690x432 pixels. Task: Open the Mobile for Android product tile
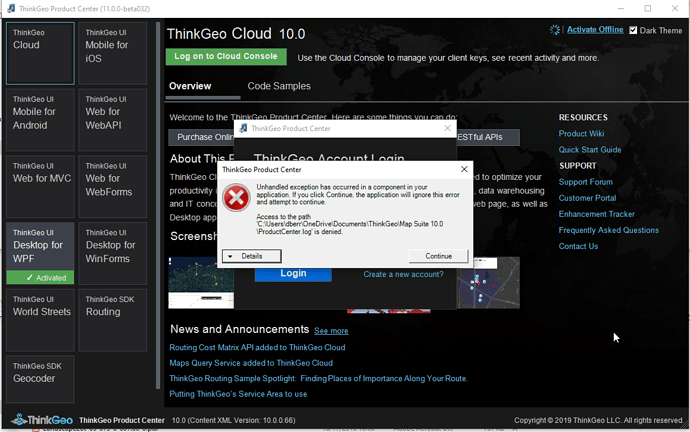[x=40, y=120]
